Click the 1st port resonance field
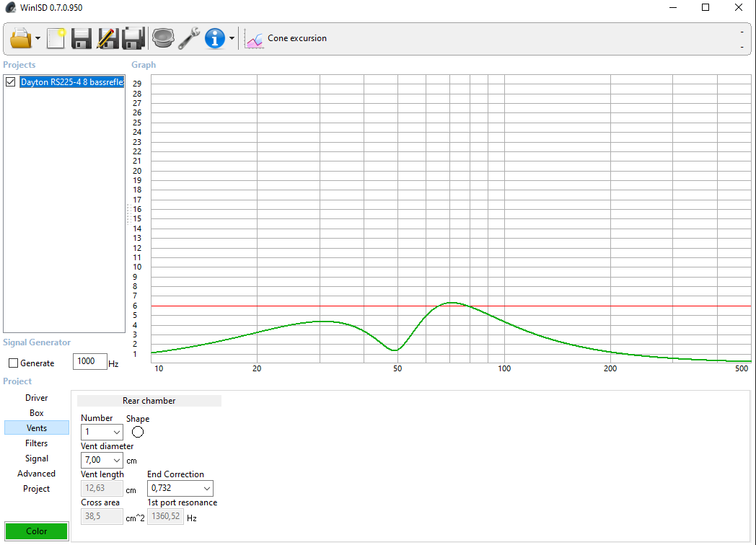Image resolution: width=756 pixels, height=545 pixels. tap(165, 517)
